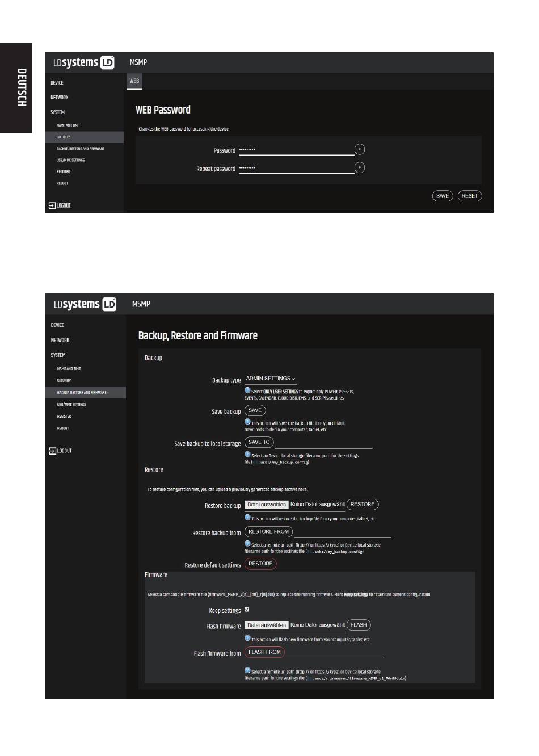Screen dimensions: 539x756
Task: Click RESTORE button for Restore default settings
Action: click(x=260, y=564)
